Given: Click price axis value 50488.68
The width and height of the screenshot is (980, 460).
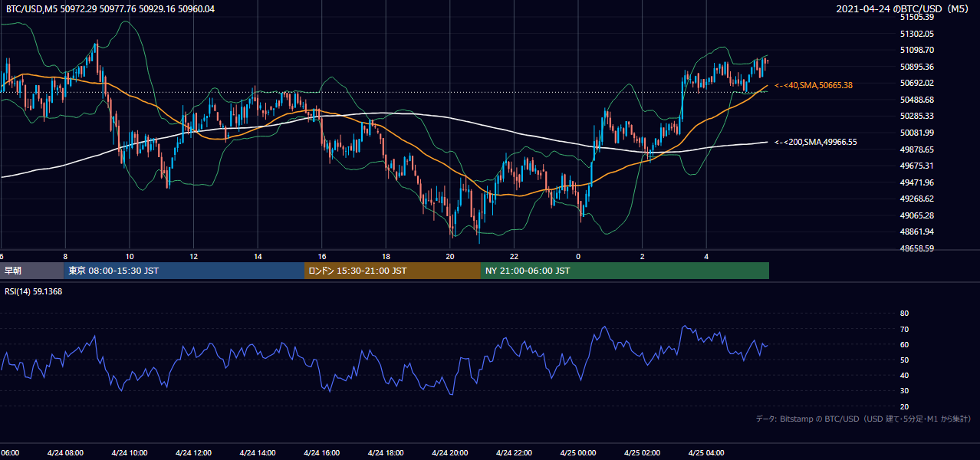Looking at the screenshot, I should tap(916, 100).
